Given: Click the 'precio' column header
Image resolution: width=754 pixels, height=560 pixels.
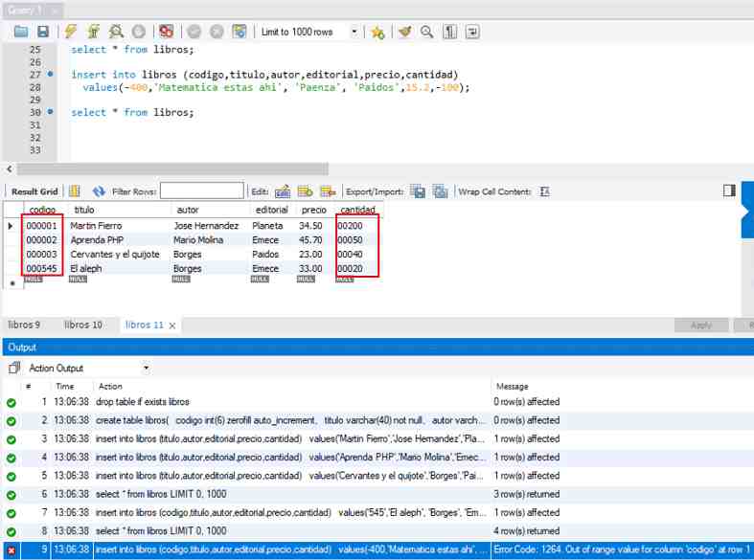Looking at the screenshot, I should click(314, 210).
